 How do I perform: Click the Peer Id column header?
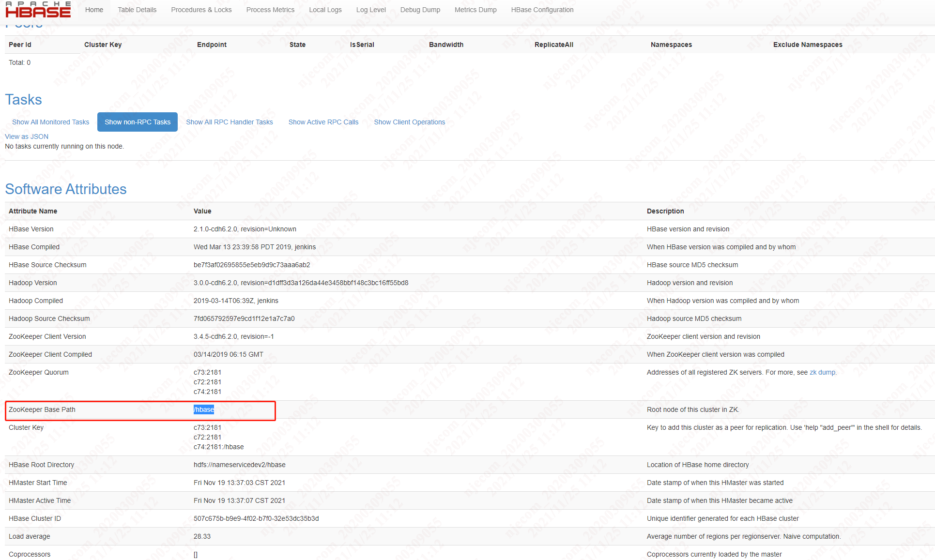click(x=20, y=45)
